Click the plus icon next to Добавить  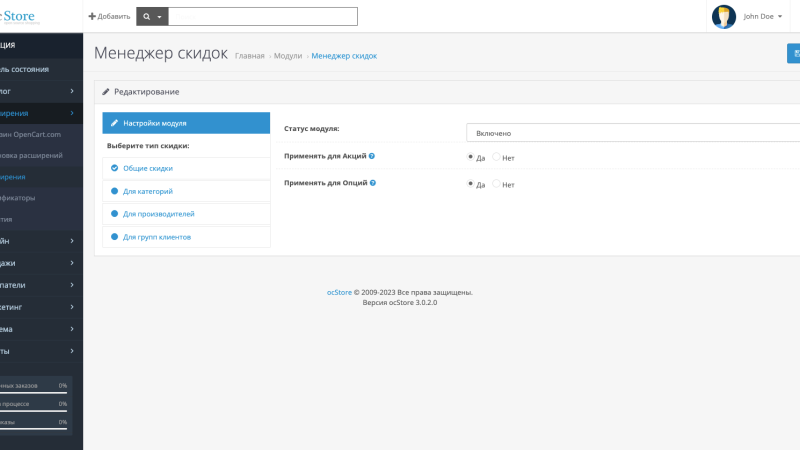92,16
